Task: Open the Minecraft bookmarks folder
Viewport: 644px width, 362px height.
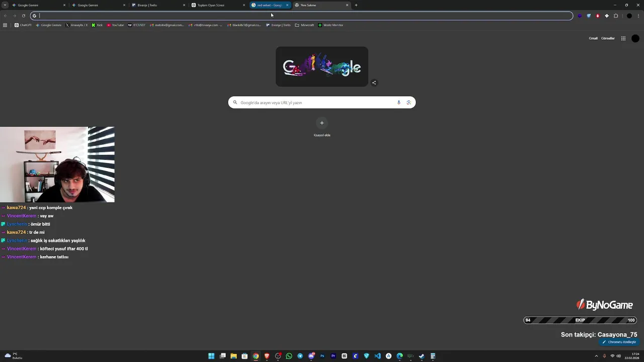Action: [x=304, y=25]
